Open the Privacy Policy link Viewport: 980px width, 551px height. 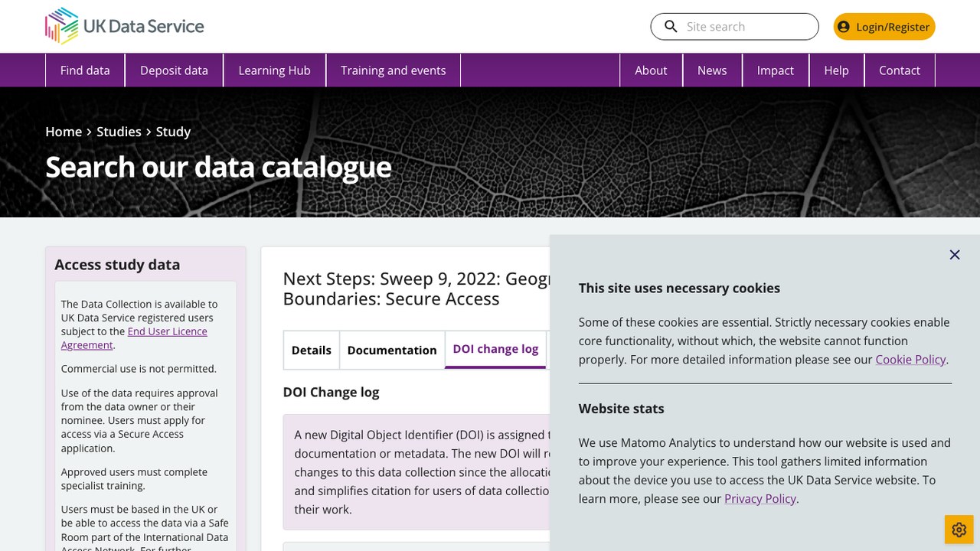(760, 499)
